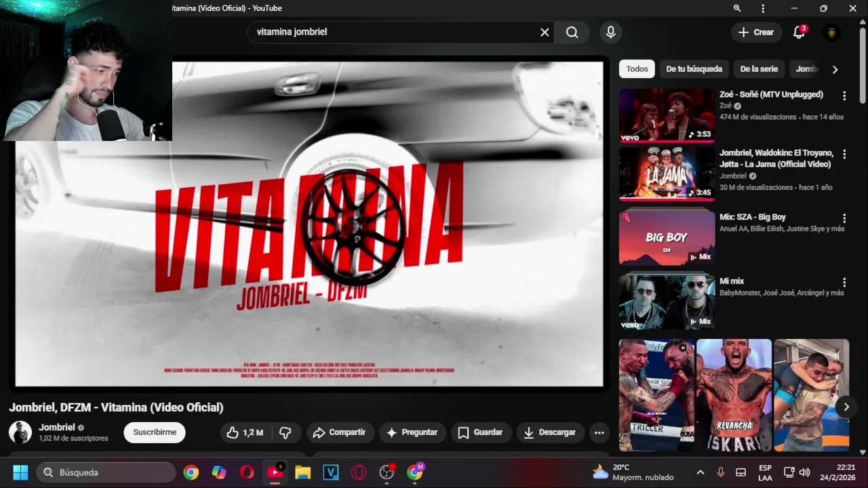Open the La Jama video thumbnail

(667, 174)
